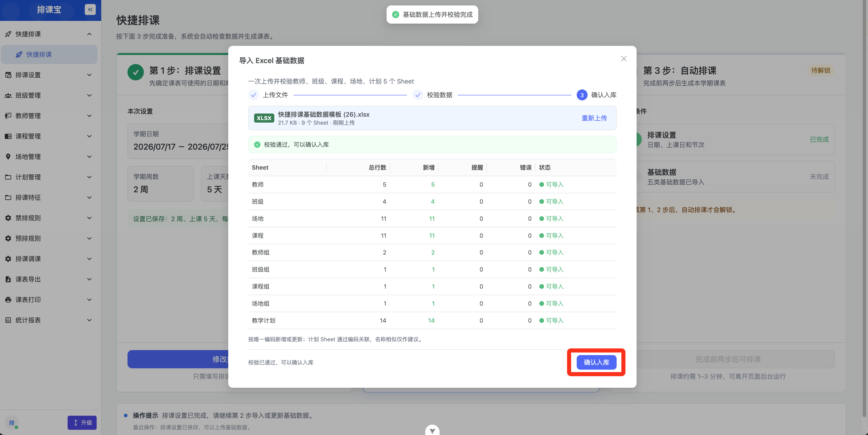The height and width of the screenshot is (435, 868).
Task: Click the 学期周数 2 周 card
Action: pos(160,184)
